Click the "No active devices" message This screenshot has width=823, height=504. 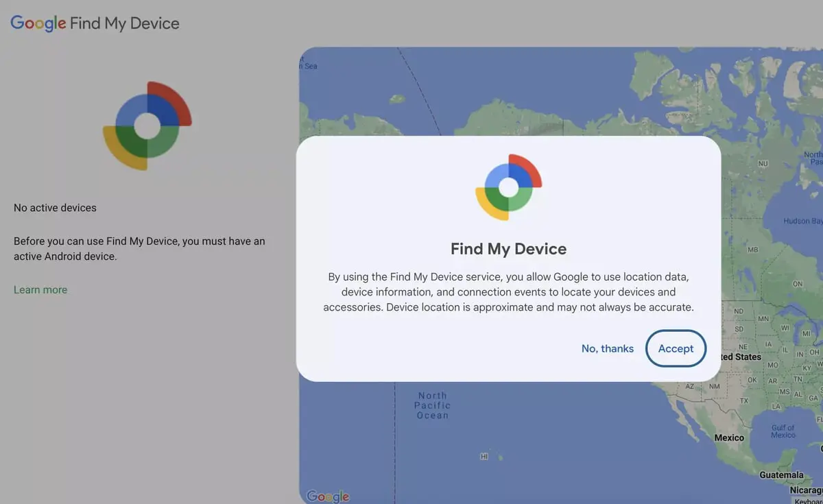pos(55,207)
